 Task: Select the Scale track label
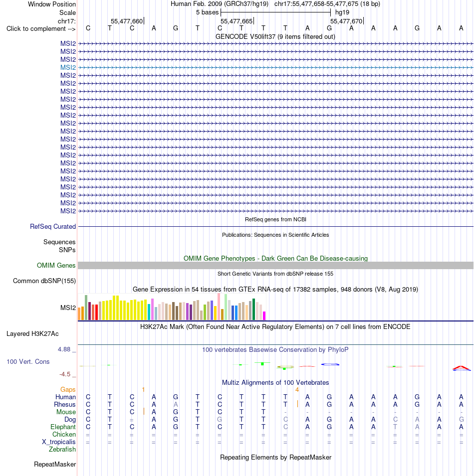pos(67,13)
